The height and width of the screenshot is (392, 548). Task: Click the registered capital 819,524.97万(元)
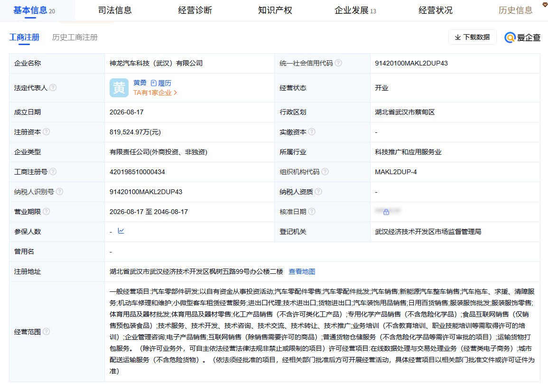point(135,132)
